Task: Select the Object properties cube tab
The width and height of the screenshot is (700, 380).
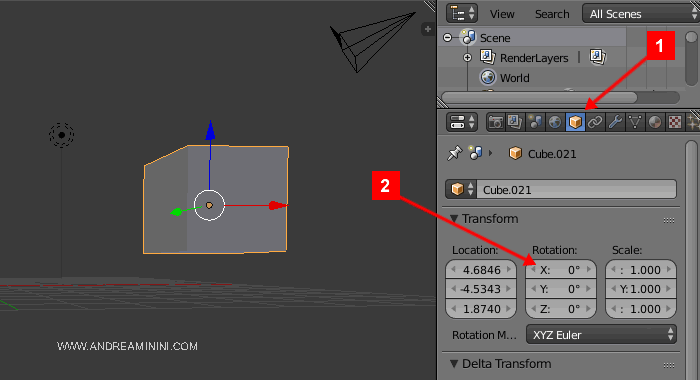Action: pos(575,122)
